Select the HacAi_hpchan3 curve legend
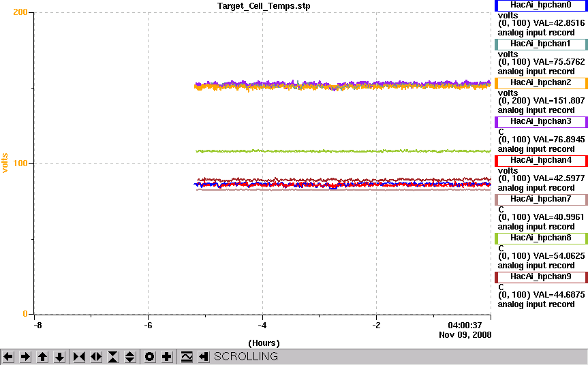588x365 pixels. 541,122
